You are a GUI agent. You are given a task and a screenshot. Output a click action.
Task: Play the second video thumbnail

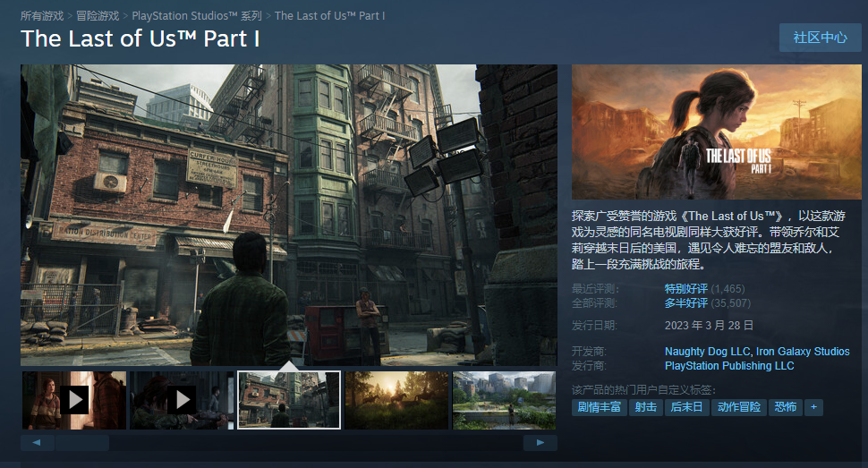[182, 400]
